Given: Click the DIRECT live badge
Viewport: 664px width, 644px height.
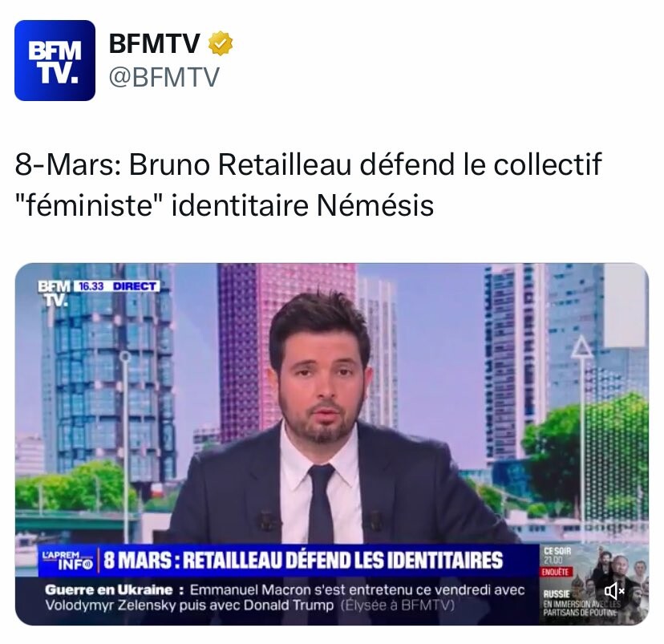Looking at the screenshot, I should coord(134,286).
